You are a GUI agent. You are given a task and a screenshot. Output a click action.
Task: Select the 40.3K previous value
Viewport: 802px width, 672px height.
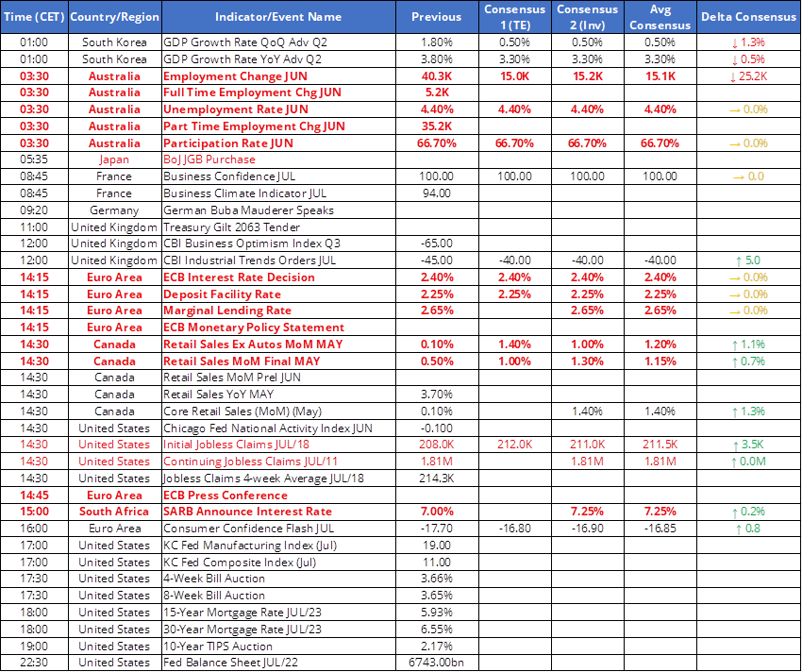436,76
